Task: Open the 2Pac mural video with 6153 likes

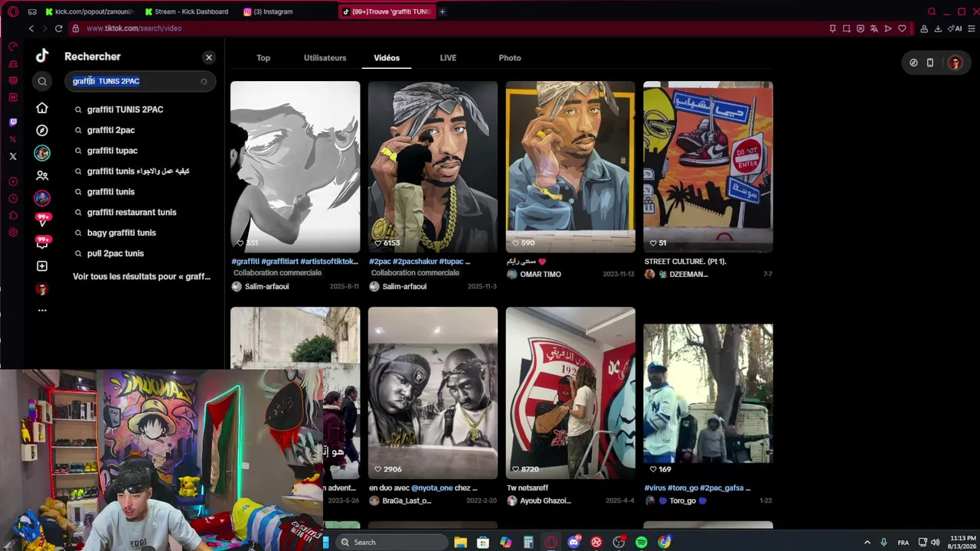Action: (x=433, y=167)
